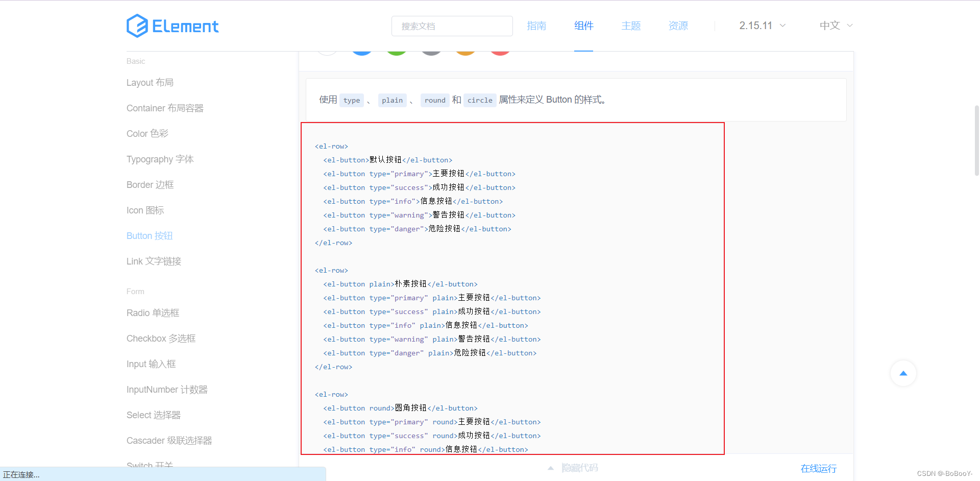980x481 pixels.
Task: Click the 默认按钮 code line
Action: [x=388, y=160]
